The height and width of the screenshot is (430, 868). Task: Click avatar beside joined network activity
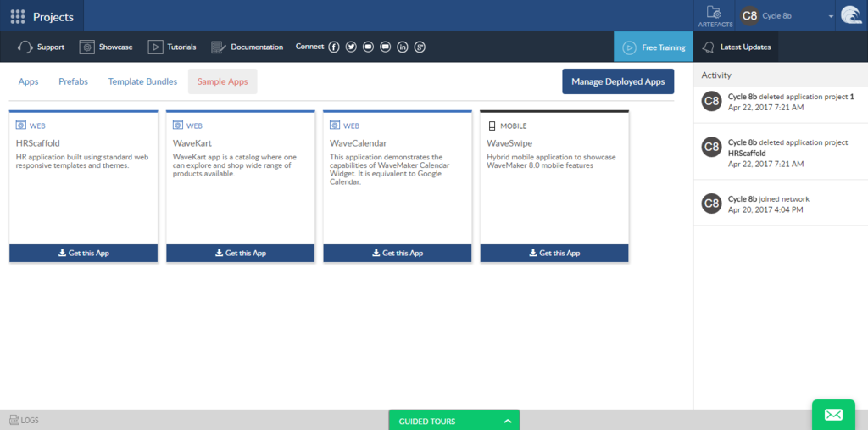click(x=711, y=204)
